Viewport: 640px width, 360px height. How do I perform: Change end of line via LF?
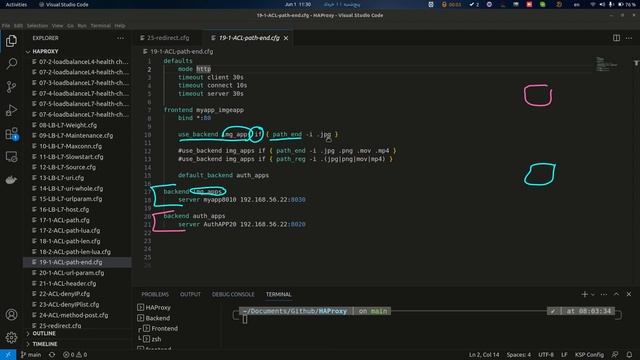(564, 355)
